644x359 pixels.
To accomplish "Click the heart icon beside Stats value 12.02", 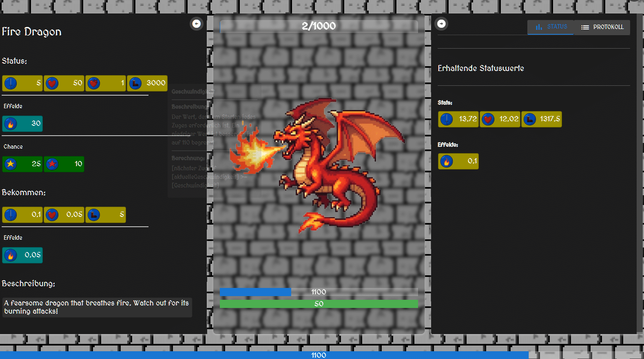I will tap(488, 119).
